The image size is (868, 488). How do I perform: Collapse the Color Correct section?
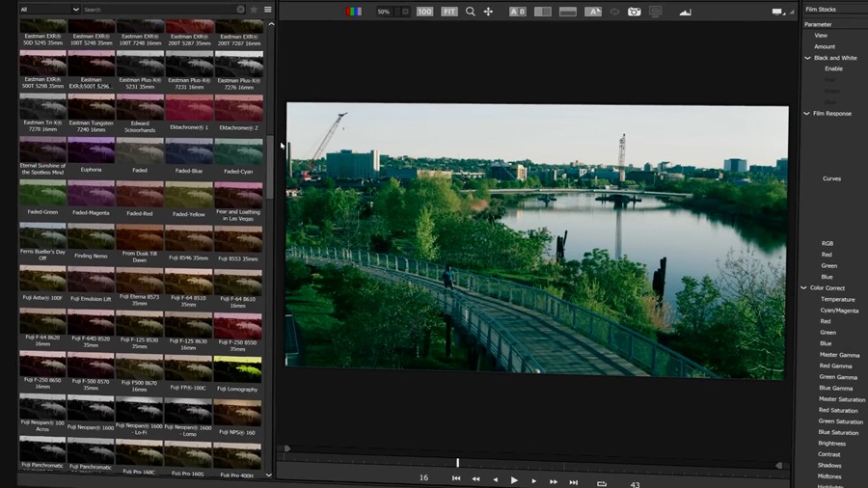(803, 287)
